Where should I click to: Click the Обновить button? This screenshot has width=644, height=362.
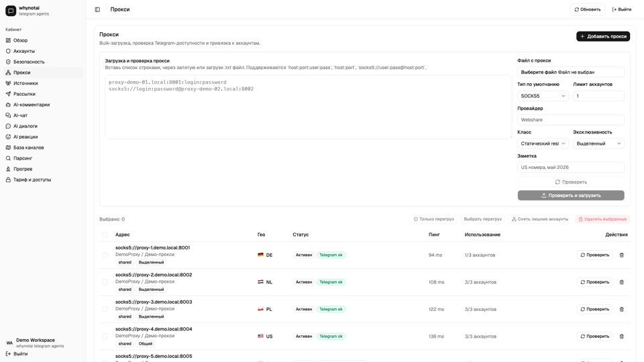(x=588, y=9)
